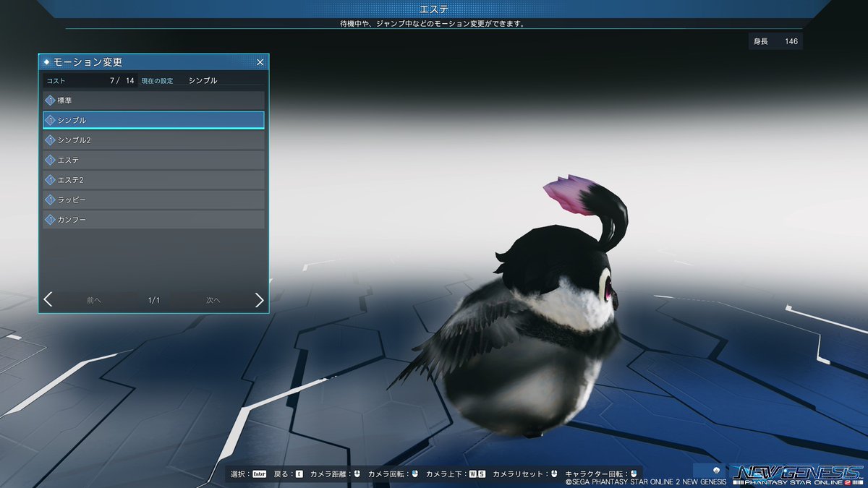Click the right arrow for next page
The width and height of the screenshot is (868, 488).
[x=260, y=299]
